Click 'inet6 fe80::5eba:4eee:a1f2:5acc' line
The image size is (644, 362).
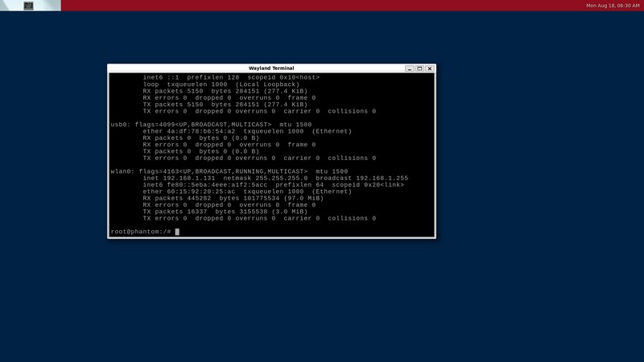(274, 185)
